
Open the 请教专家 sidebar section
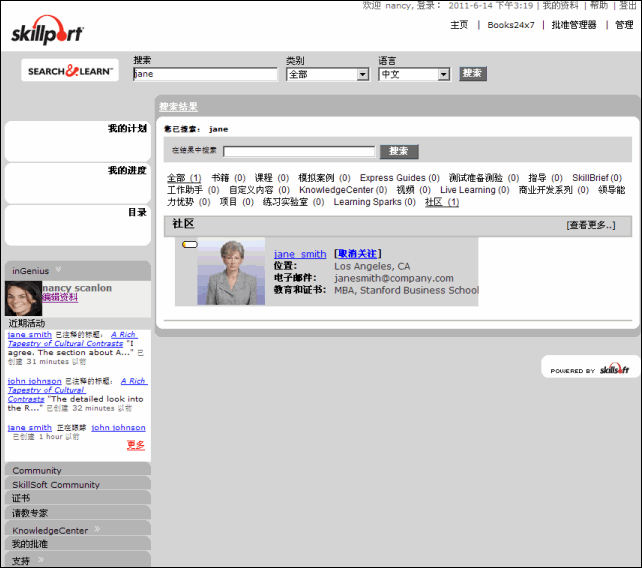[x=78, y=513]
